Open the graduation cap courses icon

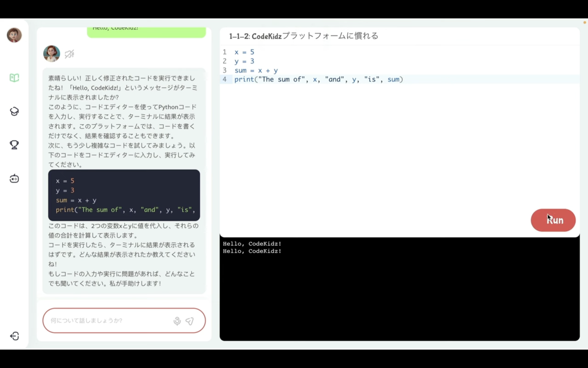pyautogui.click(x=14, y=111)
